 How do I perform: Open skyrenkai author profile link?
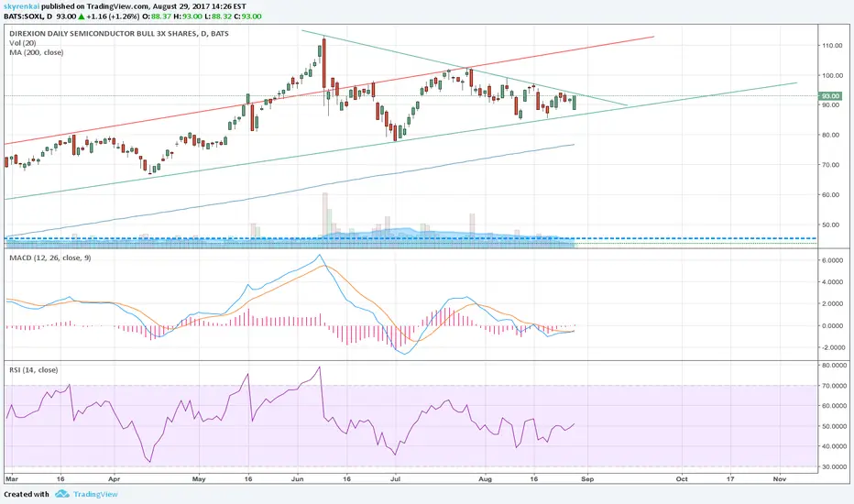(21, 6)
